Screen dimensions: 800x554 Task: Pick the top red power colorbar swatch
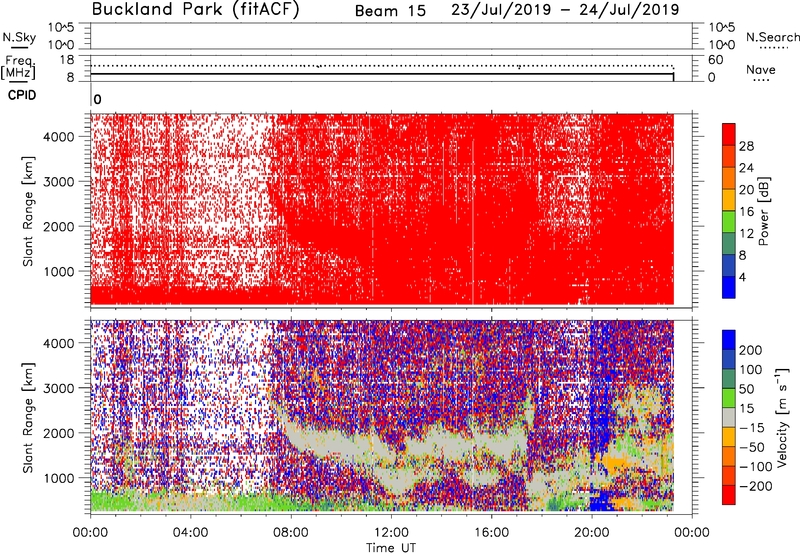(x=729, y=135)
